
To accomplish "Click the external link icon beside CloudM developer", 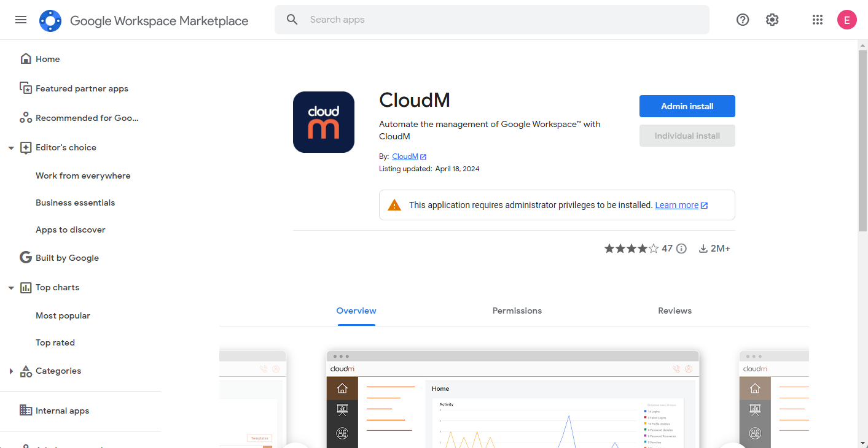I will 423,157.
